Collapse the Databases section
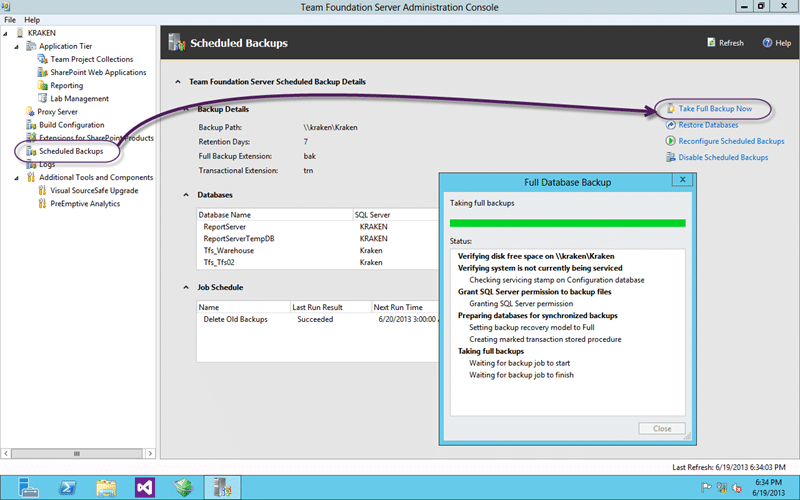This screenshot has height=500, width=800. coord(186,195)
